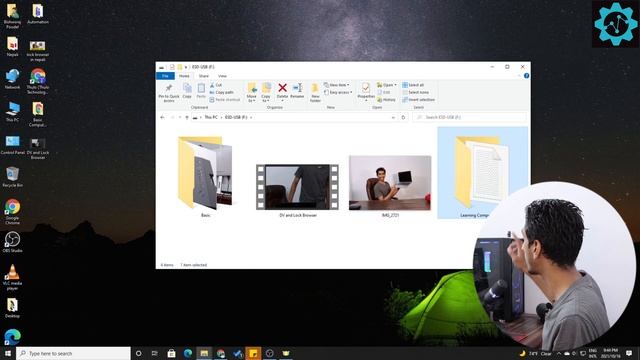Image resolution: width=640 pixels, height=360 pixels.
Task: Click the Paste ribbon icon
Action: (201, 91)
